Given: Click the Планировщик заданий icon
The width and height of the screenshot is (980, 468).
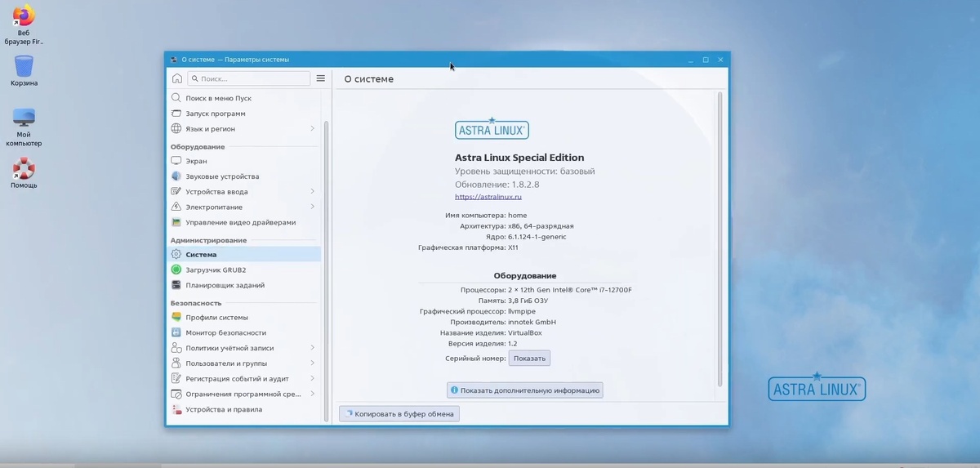Looking at the screenshot, I should 176,285.
